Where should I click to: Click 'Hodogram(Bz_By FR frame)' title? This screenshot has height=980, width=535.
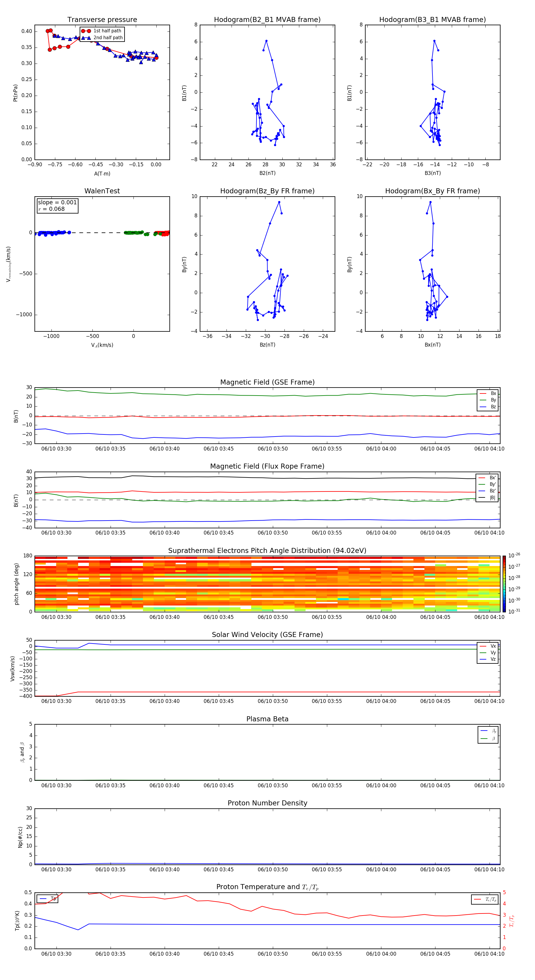267,191
